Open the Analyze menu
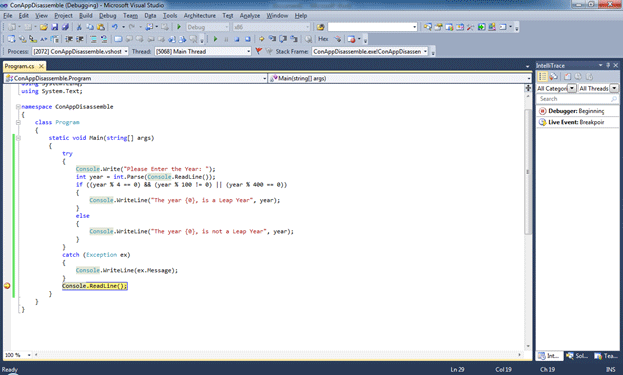623x375 pixels. [x=250, y=15]
